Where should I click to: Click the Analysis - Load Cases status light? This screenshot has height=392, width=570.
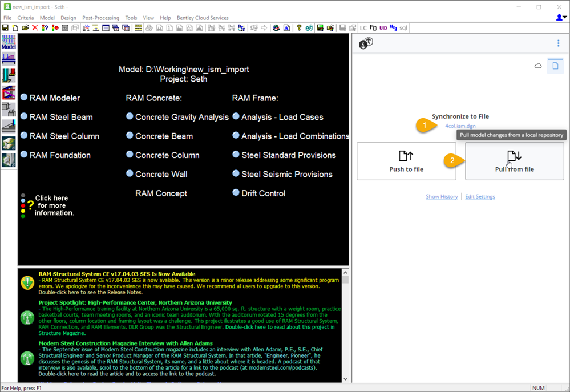[236, 116]
